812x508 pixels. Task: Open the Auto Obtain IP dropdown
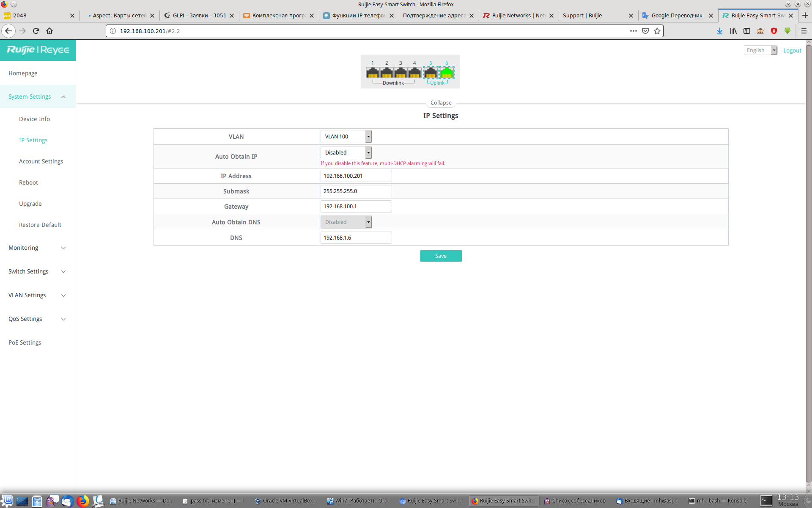click(x=346, y=152)
